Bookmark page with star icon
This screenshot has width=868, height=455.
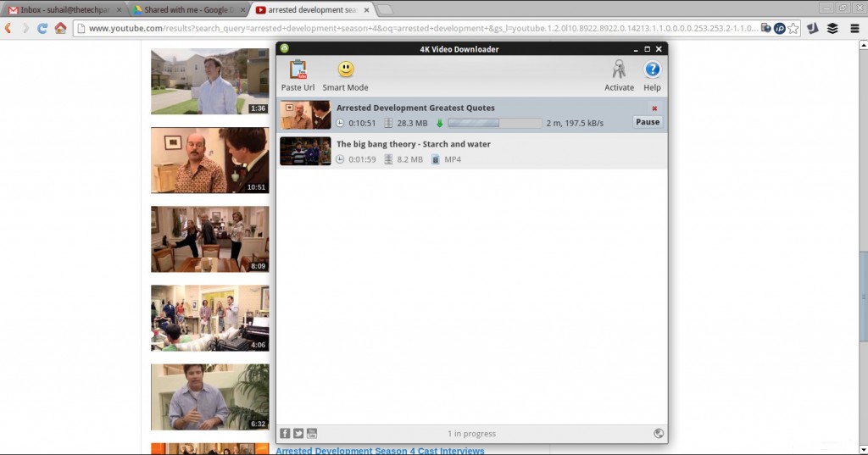tap(793, 28)
